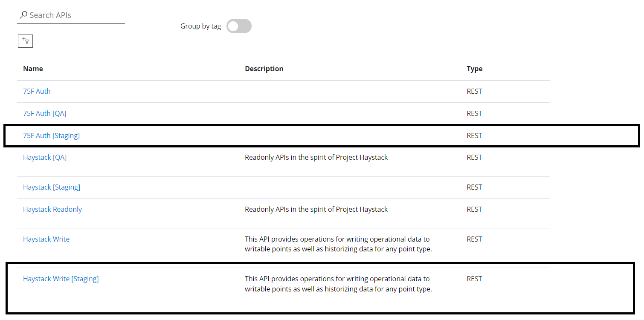This screenshot has width=644, height=320.
Task: Toggle the Group by tag switch
Action: pyautogui.click(x=239, y=26)
